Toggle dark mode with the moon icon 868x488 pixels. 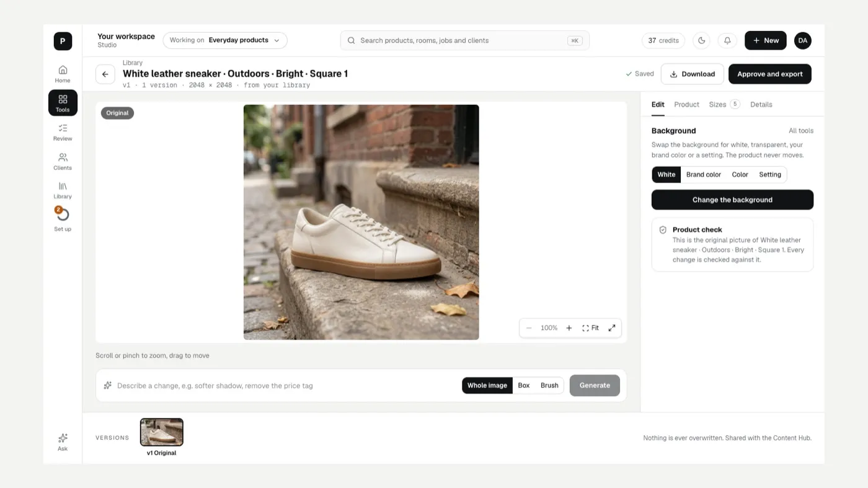pyautogui.click(x=701, y=40)
